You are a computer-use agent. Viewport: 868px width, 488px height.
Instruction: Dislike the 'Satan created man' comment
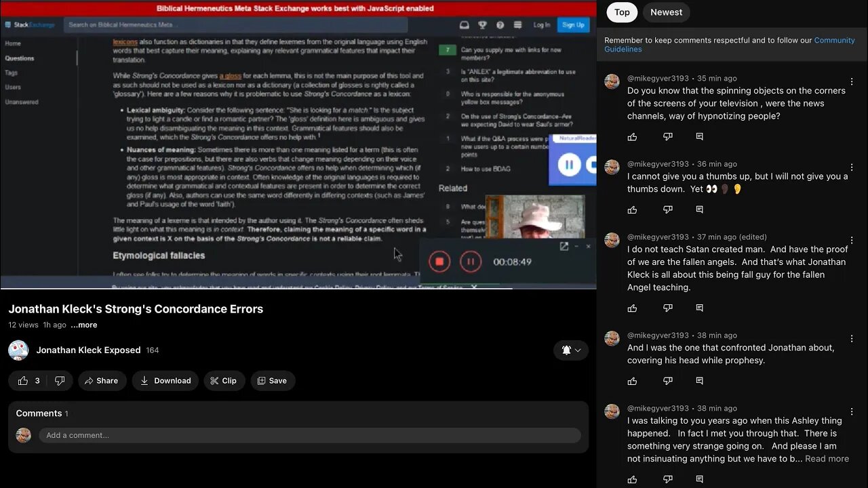(668, 308)
